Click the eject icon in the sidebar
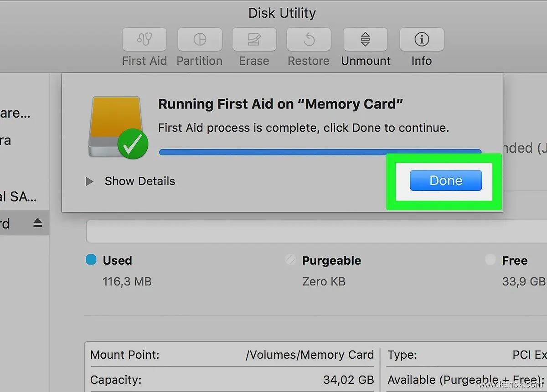The width and height of the screenshot is (547, 392). [37, 223]
